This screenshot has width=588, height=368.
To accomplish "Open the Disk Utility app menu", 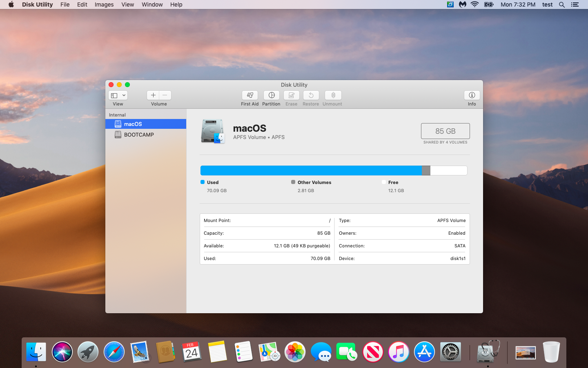I will (37, 4).
